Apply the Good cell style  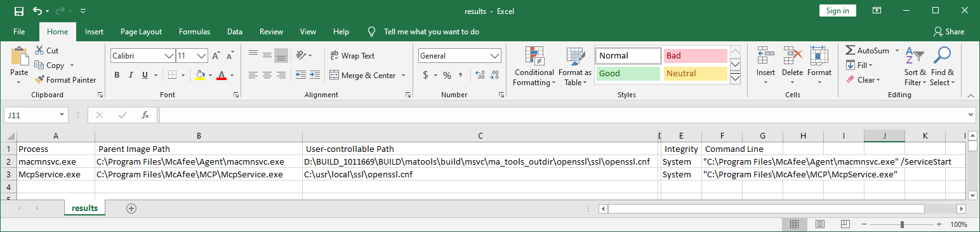(x=628, y=74)
